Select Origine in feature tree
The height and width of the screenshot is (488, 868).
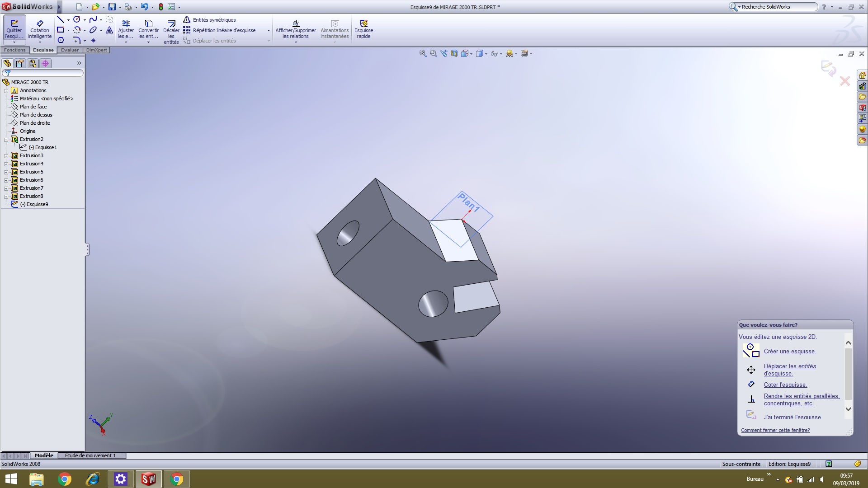[27, 131]
